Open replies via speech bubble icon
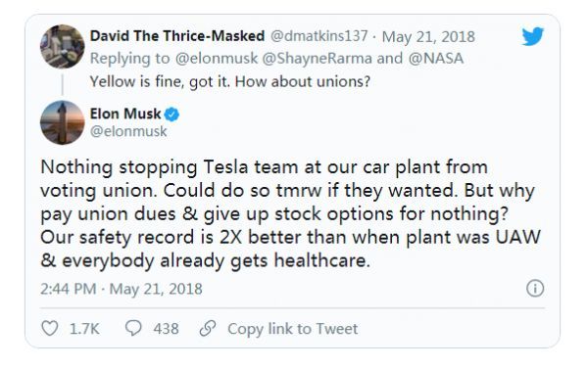Screen dimensions: 588x369 [133, 328]
